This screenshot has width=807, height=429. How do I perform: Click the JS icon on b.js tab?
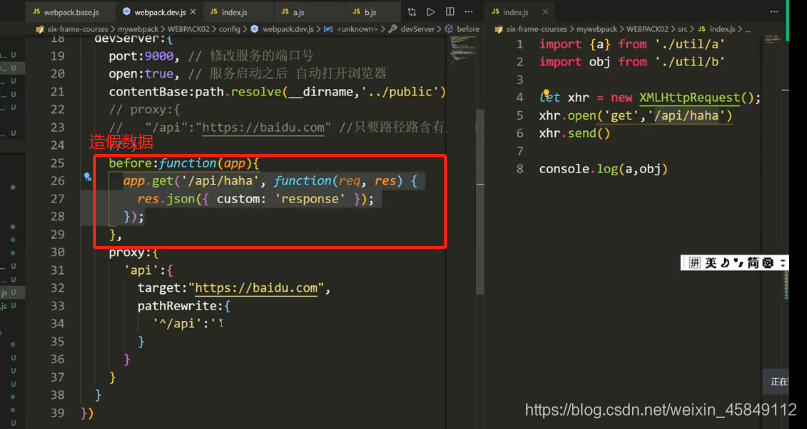356,12
